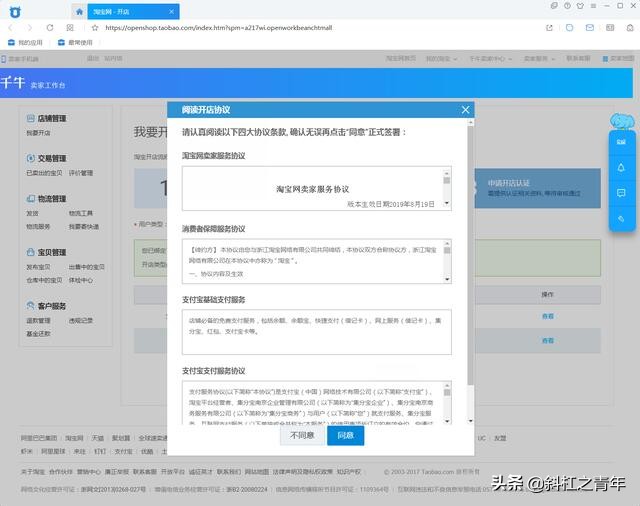Image resolution: width=640 pixels, height=506 pixels.
Task: Open 我的应用 bookmark folder
Action: coord(25,42)
